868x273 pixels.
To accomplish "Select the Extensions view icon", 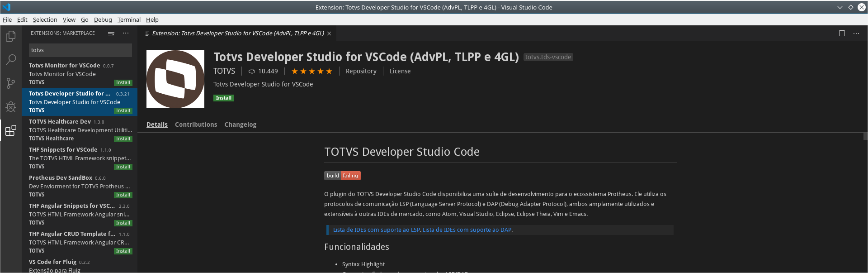I will click(x=11, y=130).
